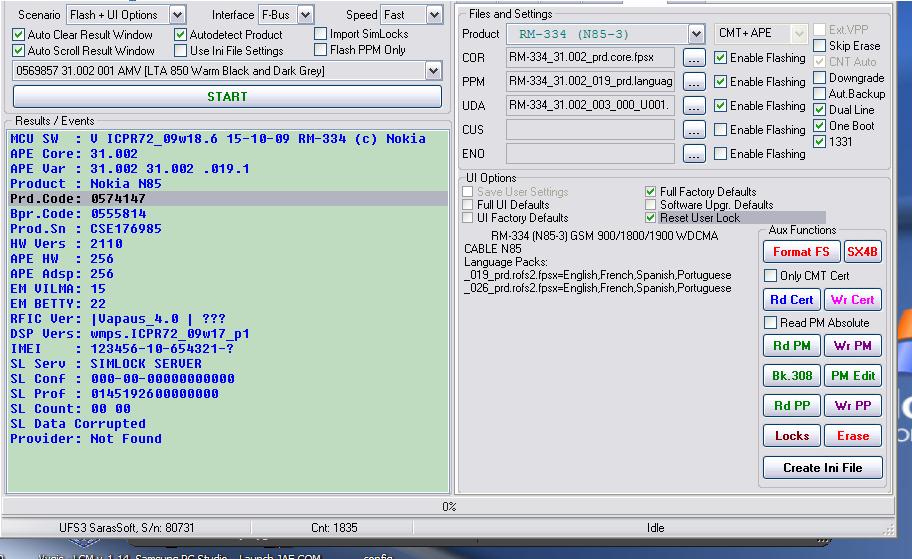Toggle PPM Enable Flashing checkbox

coord(721,81)
